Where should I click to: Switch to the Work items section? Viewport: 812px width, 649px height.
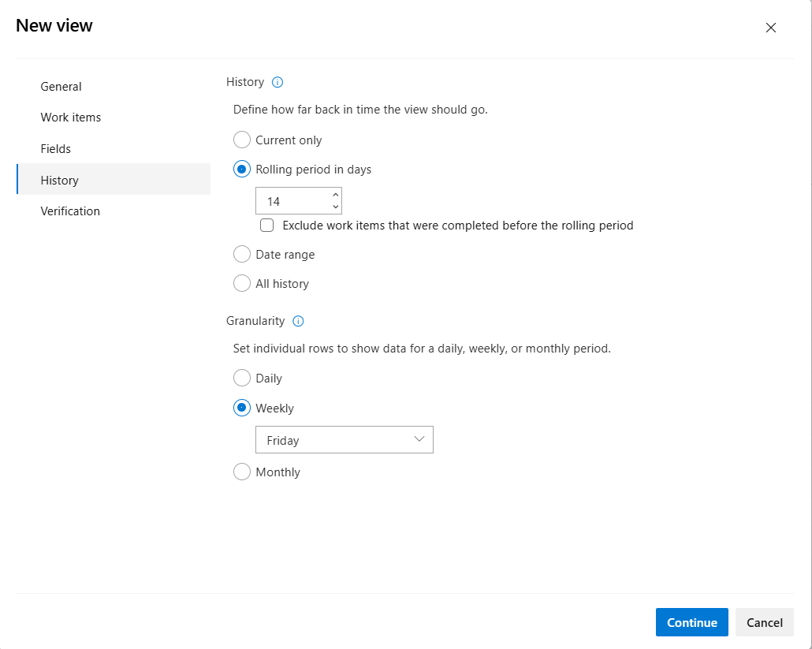[71, 117]
